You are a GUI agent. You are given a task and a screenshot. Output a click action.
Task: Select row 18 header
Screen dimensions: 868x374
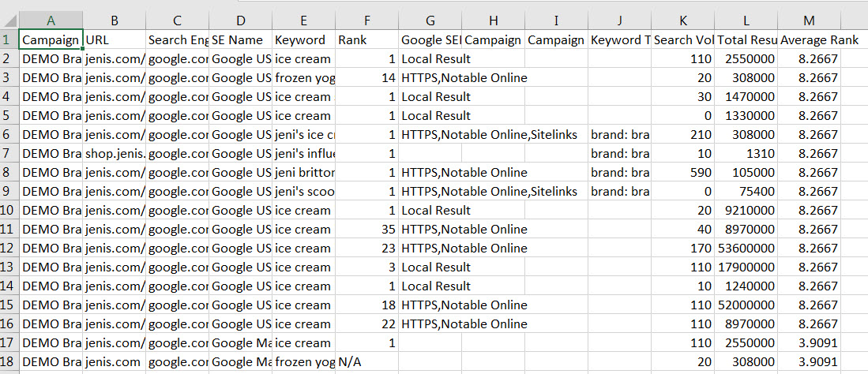9,361
